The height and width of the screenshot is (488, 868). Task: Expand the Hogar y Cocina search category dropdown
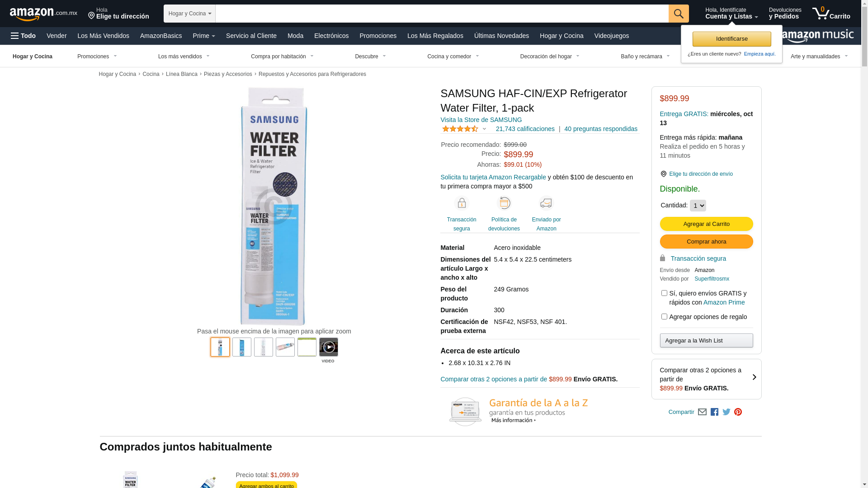(189, 14)
